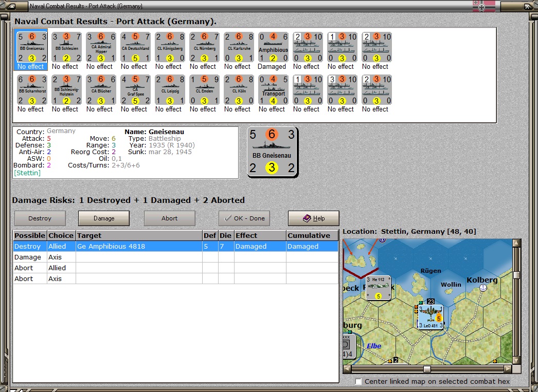538x392 pixels.
Task: Click the Elbe river label on map
Action: (374, 346)
